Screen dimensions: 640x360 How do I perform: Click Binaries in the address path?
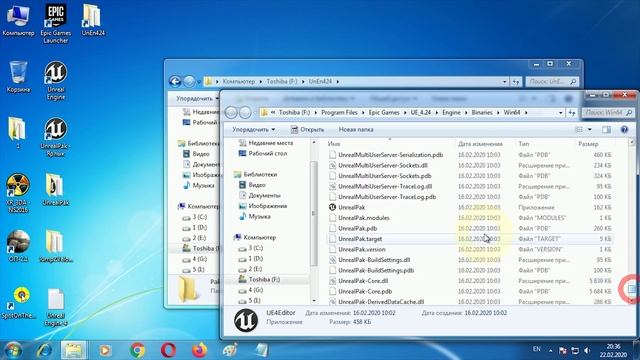[482, 112]
